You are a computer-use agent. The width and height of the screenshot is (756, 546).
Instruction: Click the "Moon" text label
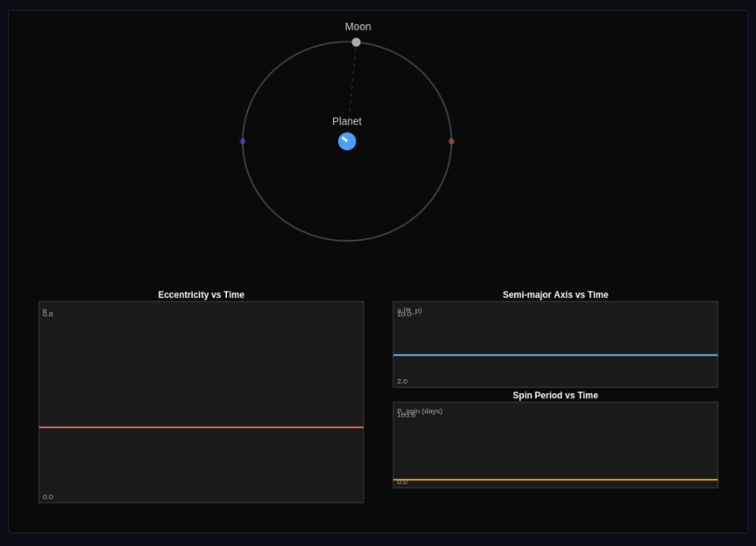click(358, 27)
